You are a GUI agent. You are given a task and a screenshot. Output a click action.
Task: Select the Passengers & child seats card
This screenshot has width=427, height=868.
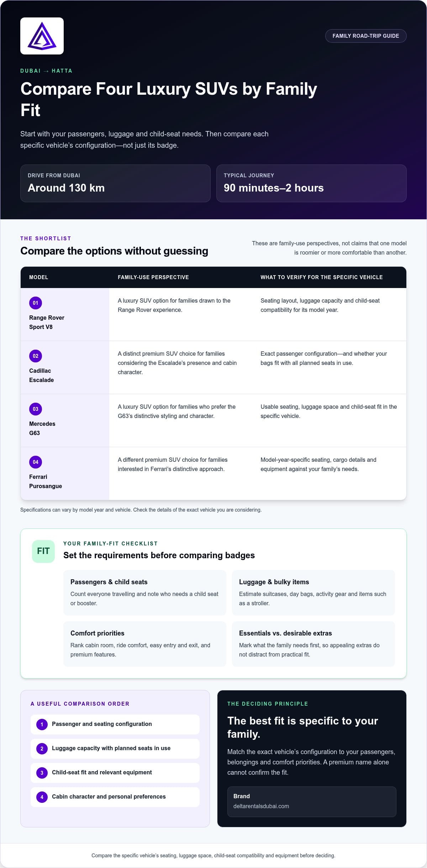coord(145,593)
